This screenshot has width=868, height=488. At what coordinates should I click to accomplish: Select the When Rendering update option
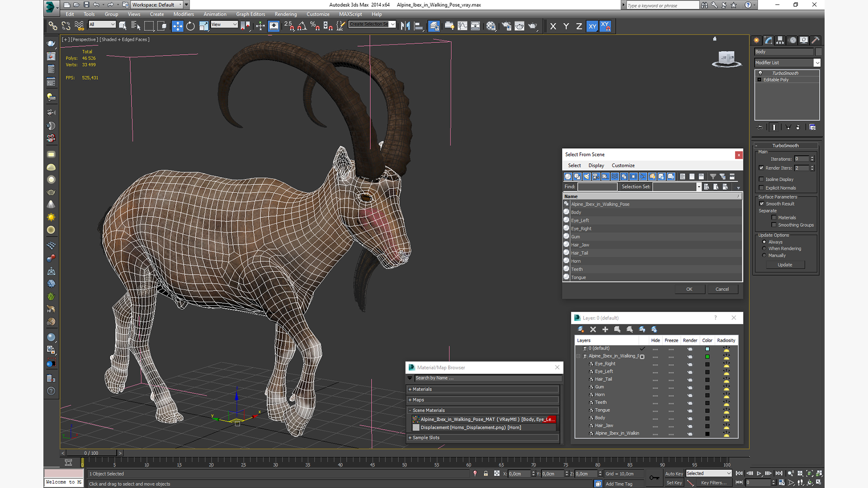(x=764, y=249)
